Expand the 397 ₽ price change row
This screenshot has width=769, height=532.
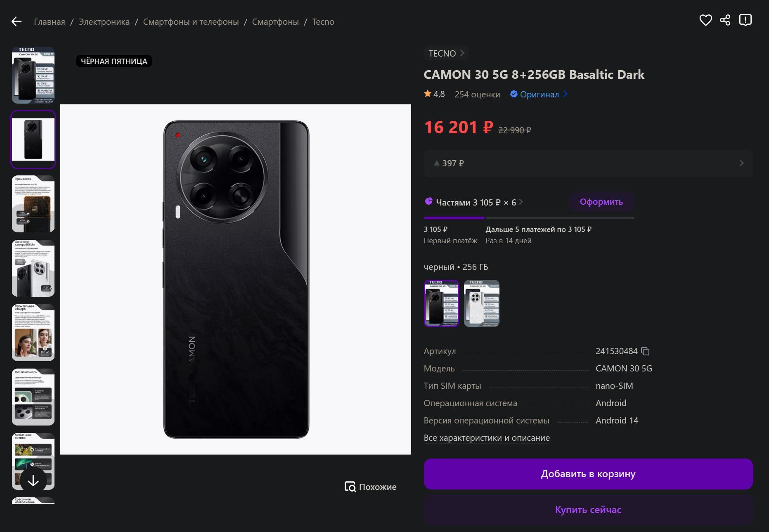741,163
